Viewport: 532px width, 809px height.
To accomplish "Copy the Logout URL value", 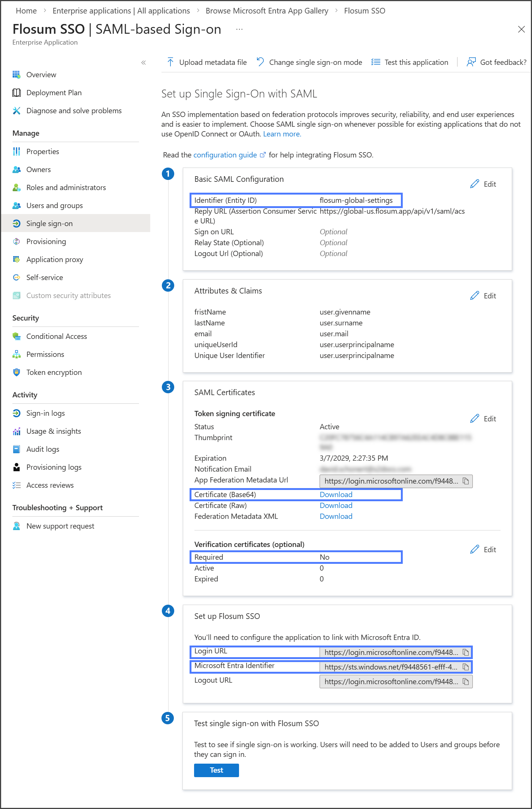I will pos(466,682).
